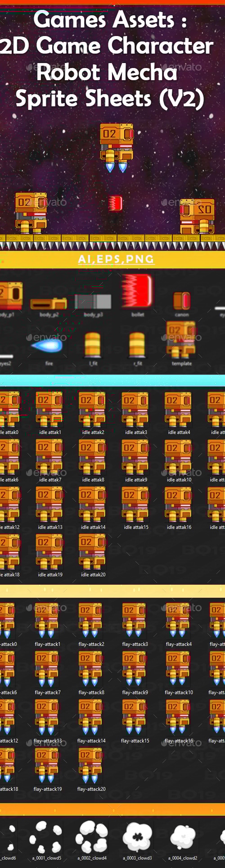Click the "idle attak13" file name
Image resolution: width=225 pixels, height=868 pixels.
tap(50, 527)
